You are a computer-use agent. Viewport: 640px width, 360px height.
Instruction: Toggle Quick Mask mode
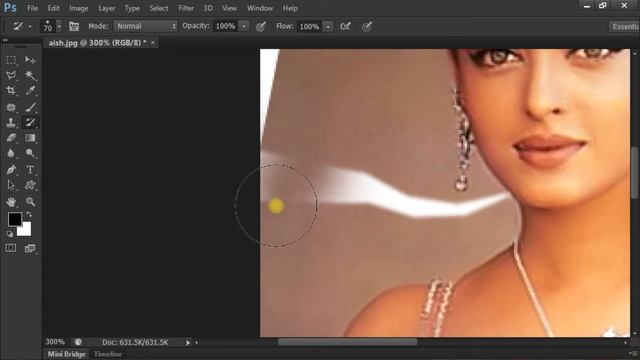(11, 248)
